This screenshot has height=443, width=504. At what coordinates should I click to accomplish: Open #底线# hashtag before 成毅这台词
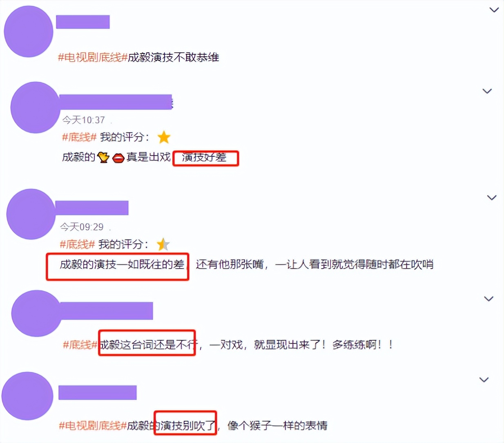click(81, 345)
